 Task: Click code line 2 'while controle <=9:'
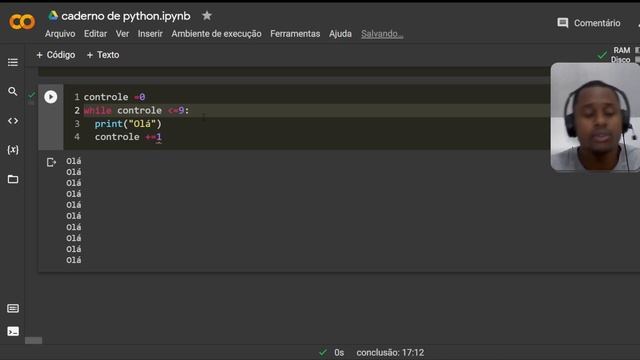tap(136, 111)
